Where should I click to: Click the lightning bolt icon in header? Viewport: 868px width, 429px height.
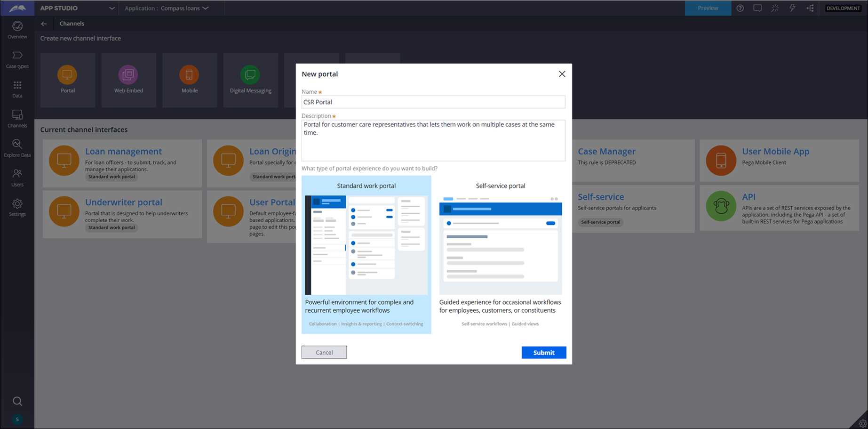coord(792,8)
